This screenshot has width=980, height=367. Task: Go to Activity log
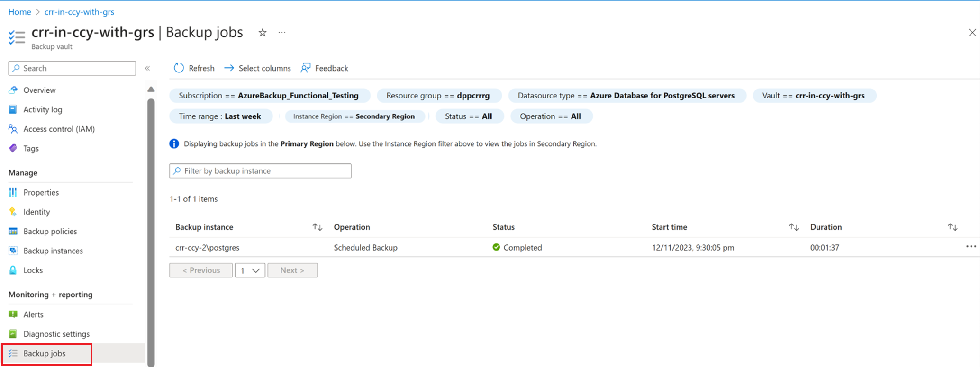click(x=43, y=109)
